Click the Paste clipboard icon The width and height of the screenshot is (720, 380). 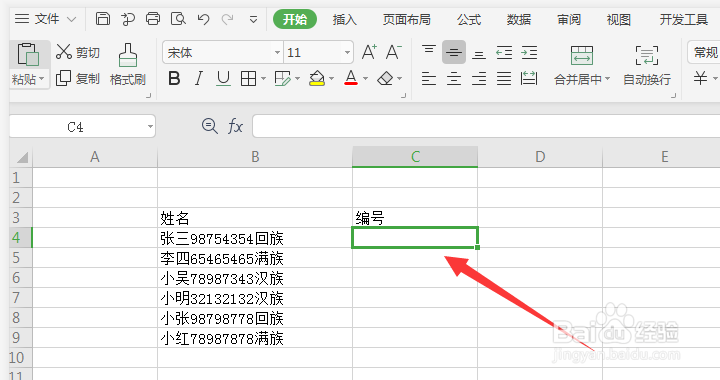click(28, 55)
